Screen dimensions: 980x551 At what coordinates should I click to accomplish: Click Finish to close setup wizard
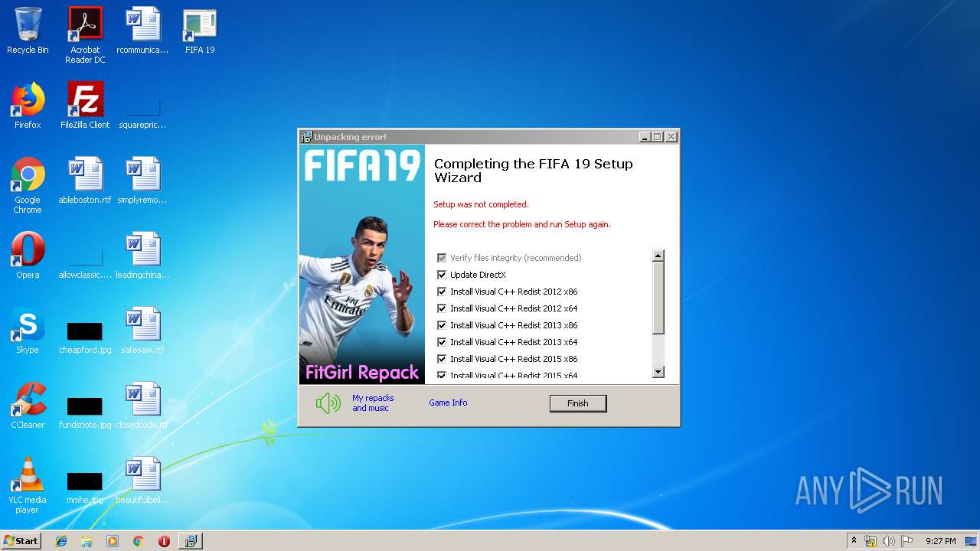pos(578,403)
